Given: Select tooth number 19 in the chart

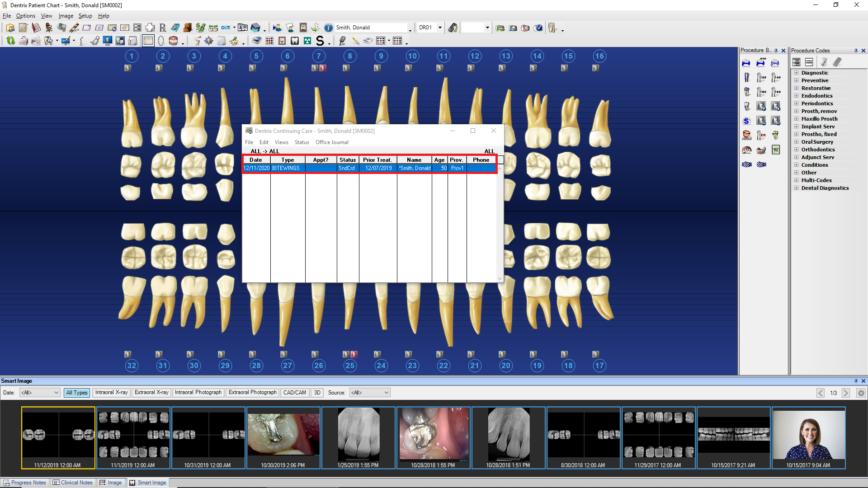Looking at the screenshot, I should point(537,366).
